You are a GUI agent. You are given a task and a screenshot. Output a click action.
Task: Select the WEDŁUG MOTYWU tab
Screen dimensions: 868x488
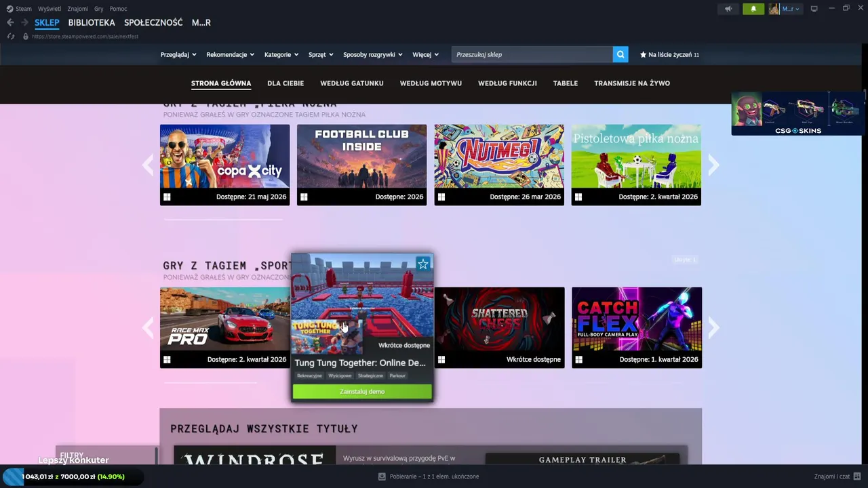coord(431,83)
